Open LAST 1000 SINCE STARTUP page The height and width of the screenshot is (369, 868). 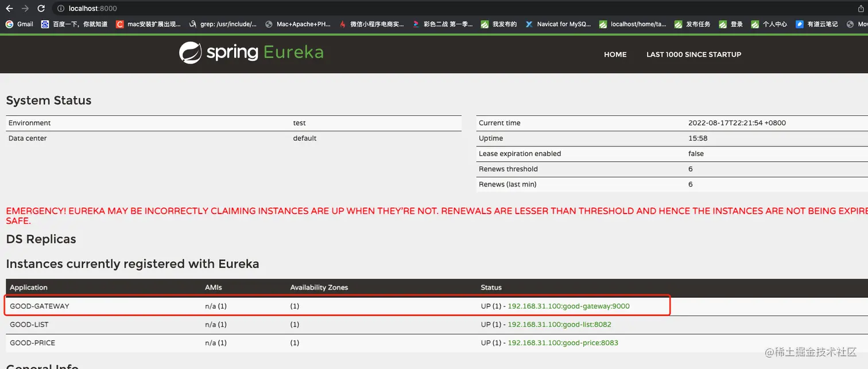(693, 55)
